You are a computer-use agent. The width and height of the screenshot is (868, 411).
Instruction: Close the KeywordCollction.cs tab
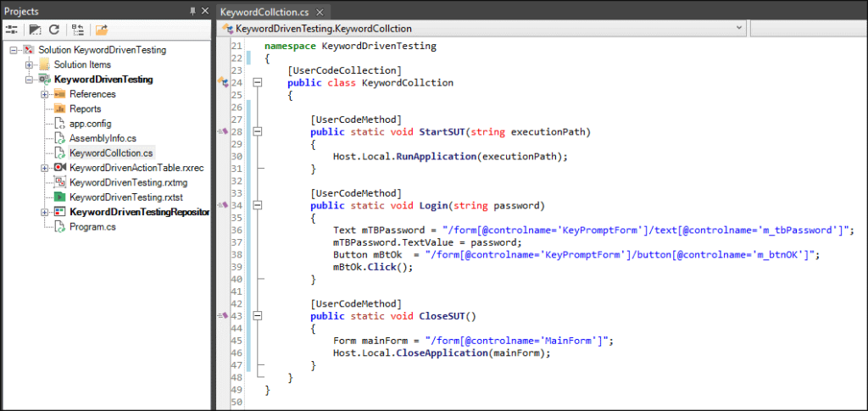pyautogui.click(x=320, y=12)
